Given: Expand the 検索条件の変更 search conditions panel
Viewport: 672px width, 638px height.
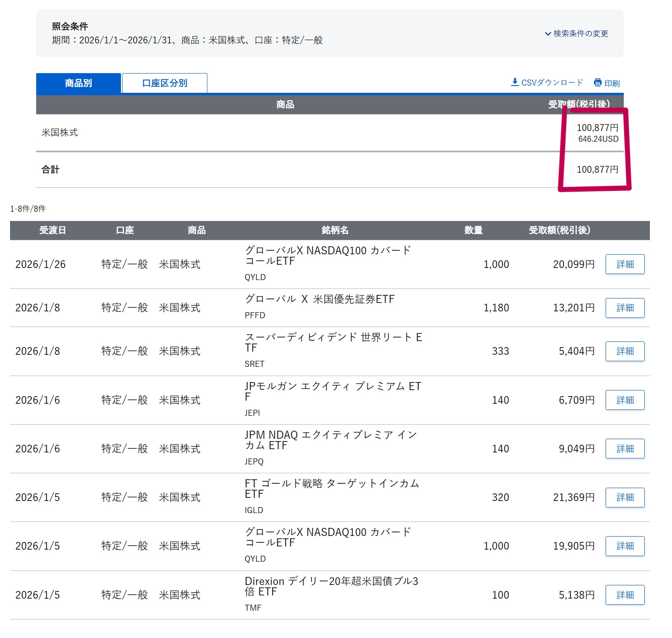Looking at the screenshot, I should [576, 34].
